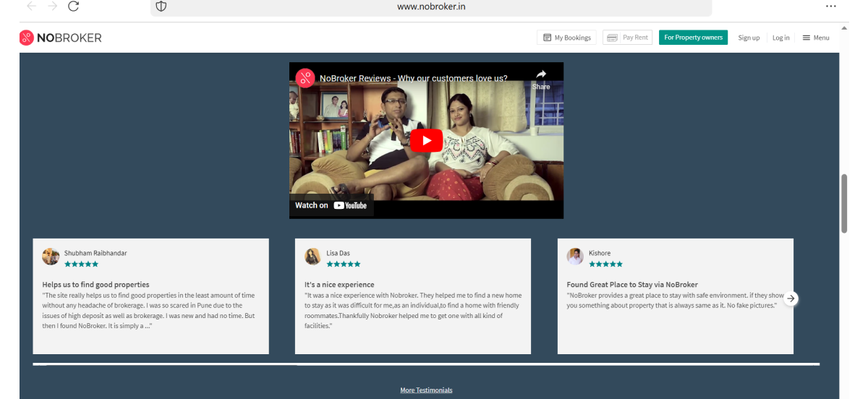868x399 pixels.
Task: Click Lisa Das's five-star rating
Action: 344,265
